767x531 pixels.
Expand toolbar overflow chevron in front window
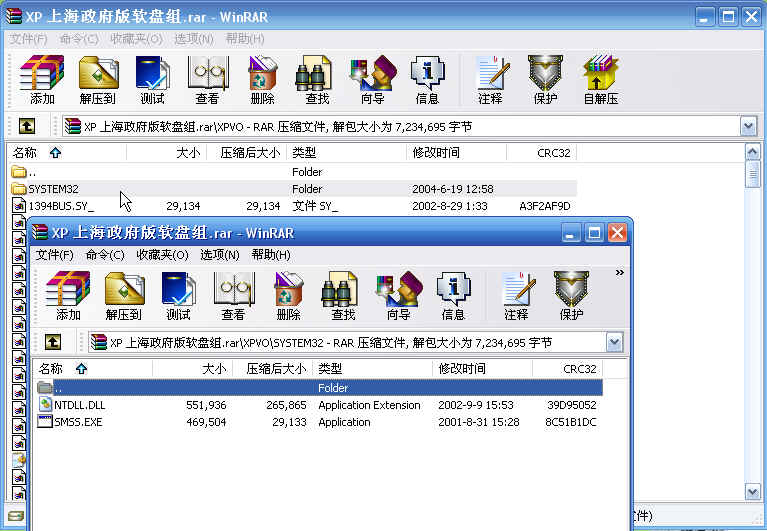620,272
